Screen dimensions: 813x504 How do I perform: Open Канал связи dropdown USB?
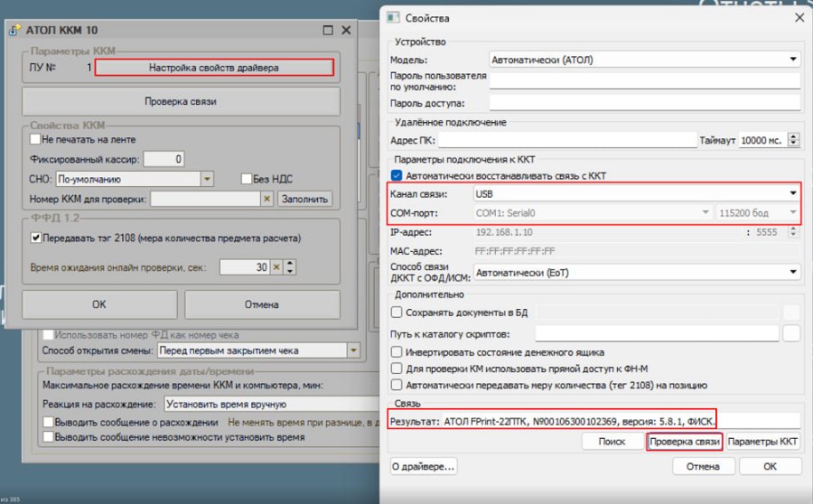click(x=637, y=193)
